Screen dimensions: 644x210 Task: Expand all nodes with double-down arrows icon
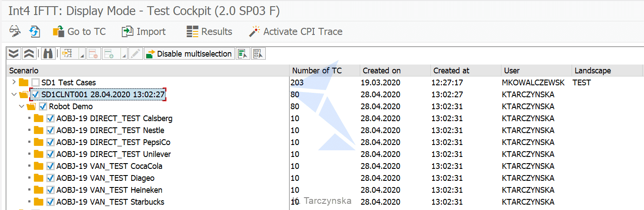[x=14, y=54]
